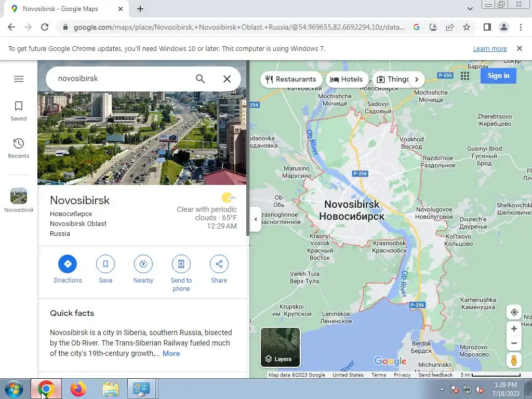Dismiss the Chrome update notification bar
The image size is (532, 399).
coord(519,48)
